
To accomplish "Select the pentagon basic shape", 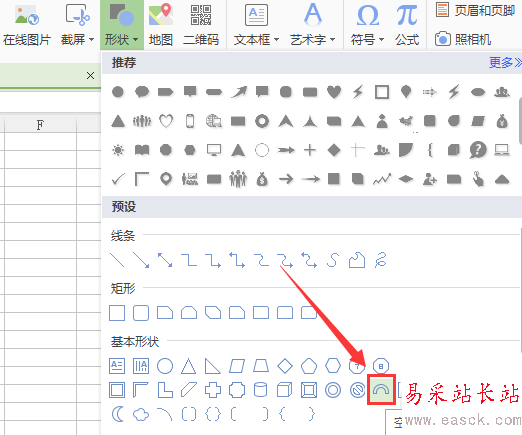I will coord(309,366).
